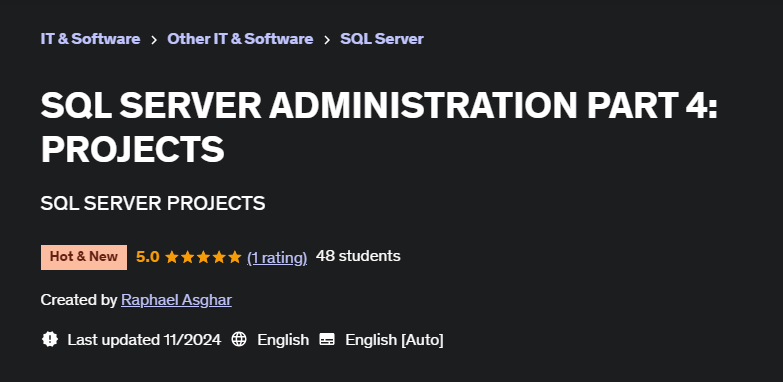Open the Other IT & Software breadcrumb
Viewport: 783px width, 382px height.
pos(240,39)
